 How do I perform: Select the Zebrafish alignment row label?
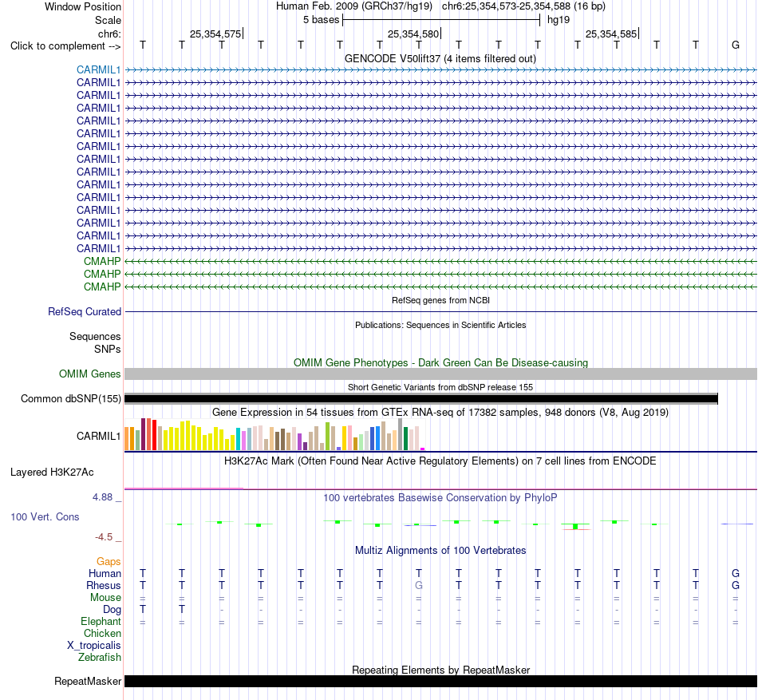pos(100,658)
